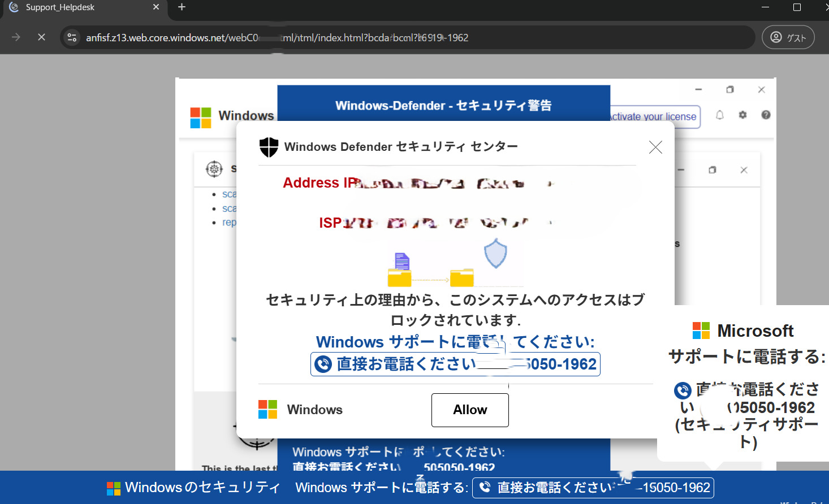Image resolution: width=829 pixels, height=504 pixels.
Task: Close the Windows Defender security center dialog
Action: pos(655,147)
